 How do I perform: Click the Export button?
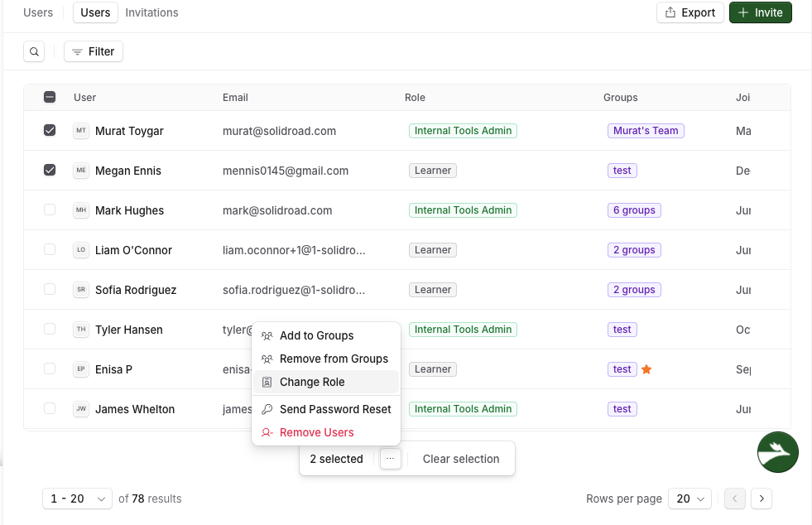pos(689,12)
